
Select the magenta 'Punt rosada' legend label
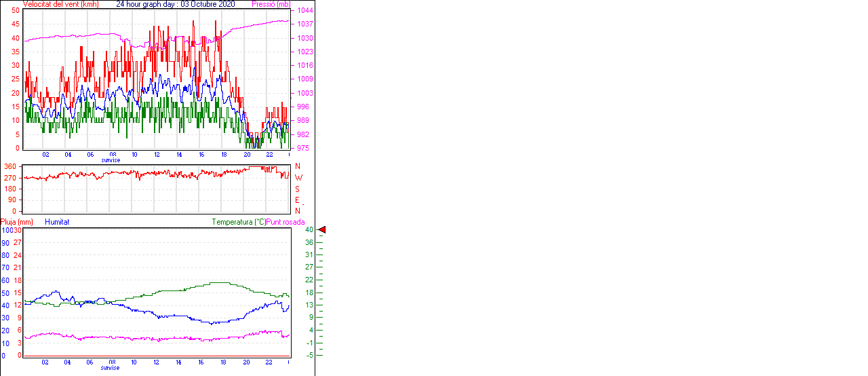point(285,222)
